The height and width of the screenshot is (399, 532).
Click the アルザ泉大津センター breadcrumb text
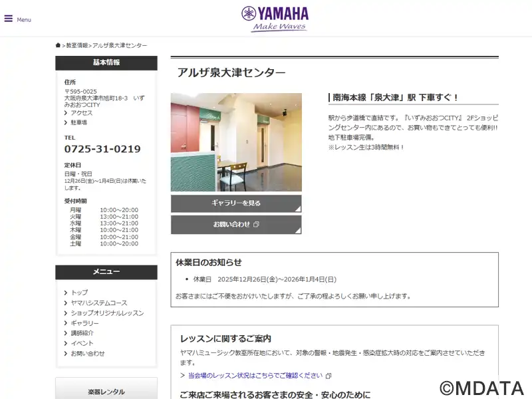point(120,45)
